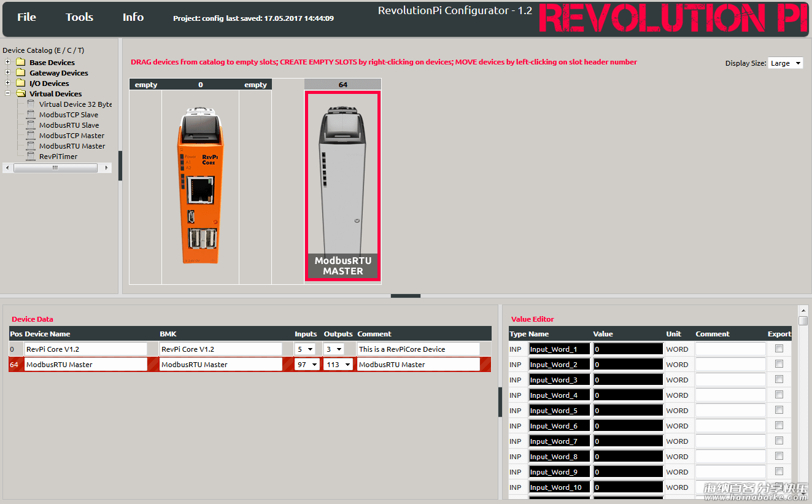Click the Virtual Devices folder icon
This screenshot has width=812, height=504.
click(x=21, y=93)
